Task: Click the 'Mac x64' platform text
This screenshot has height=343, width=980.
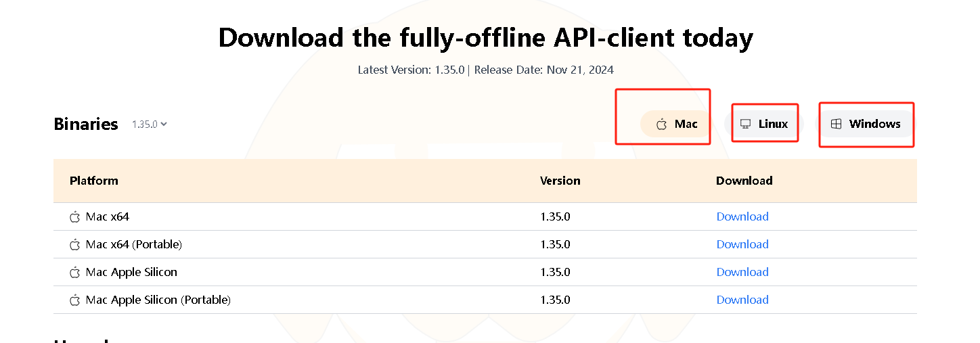Action: pyautogui.click(x=108, y=217)
